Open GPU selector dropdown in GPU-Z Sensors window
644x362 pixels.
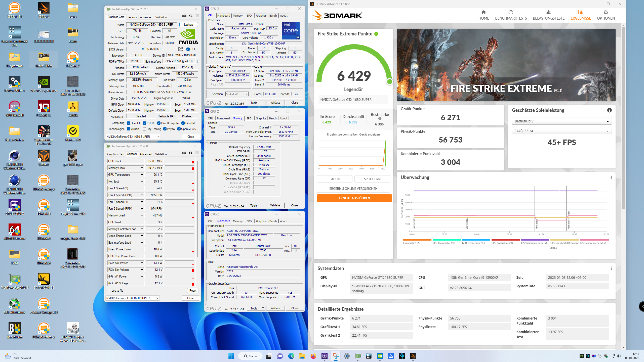(133, 298)
